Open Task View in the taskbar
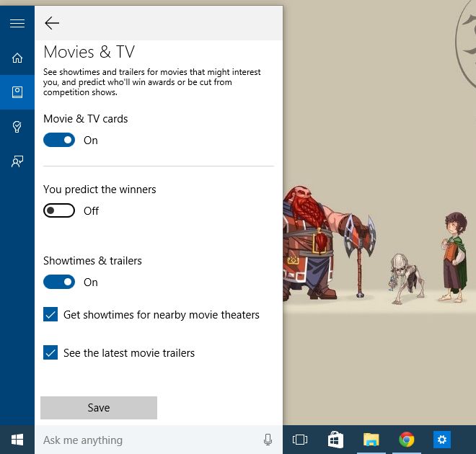This screenshot has height=454, width=476. click(300, 440)
